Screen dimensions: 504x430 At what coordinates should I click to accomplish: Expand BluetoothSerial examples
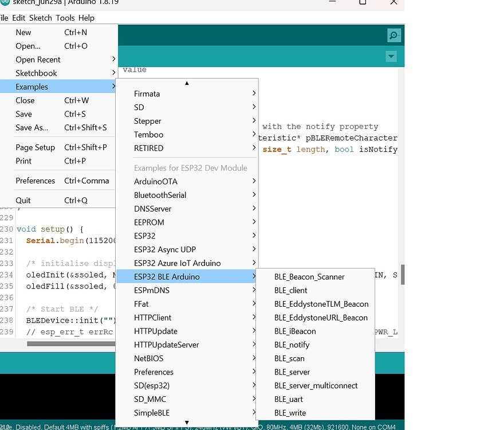(x=187, y=195)
